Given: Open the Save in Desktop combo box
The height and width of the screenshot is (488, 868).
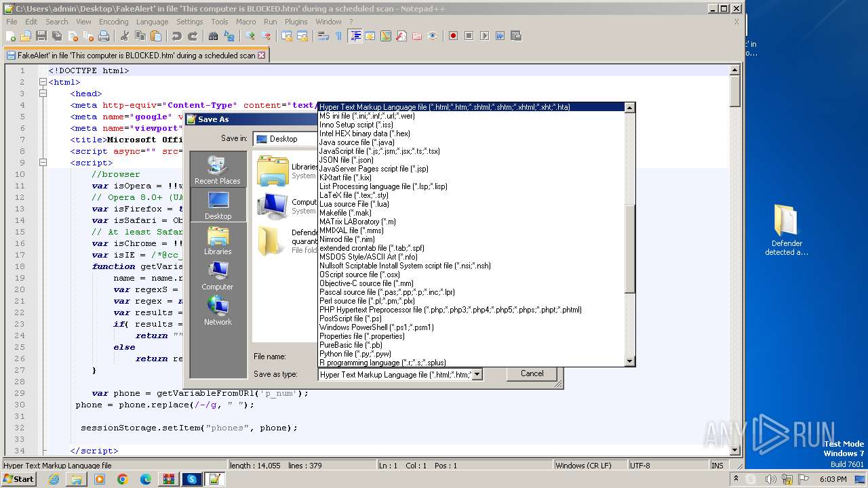Looking at the screenshot, I should click(x=285, y=139).
